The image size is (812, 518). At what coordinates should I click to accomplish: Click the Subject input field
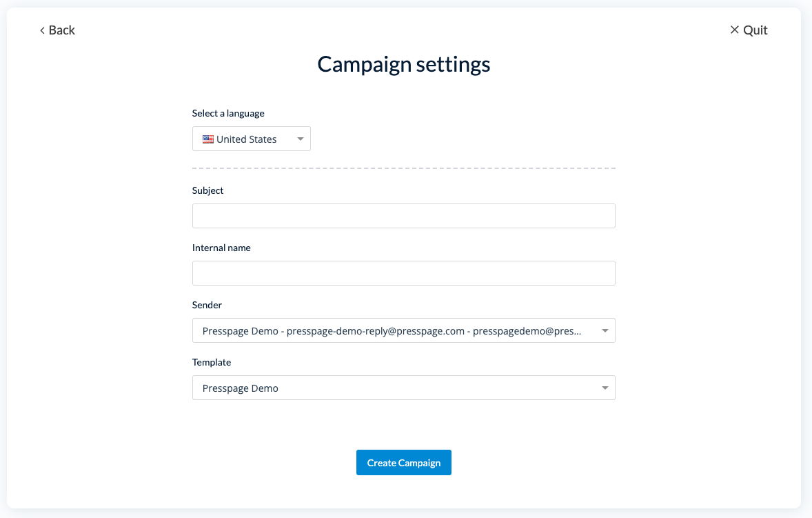[x=403, y=216]
